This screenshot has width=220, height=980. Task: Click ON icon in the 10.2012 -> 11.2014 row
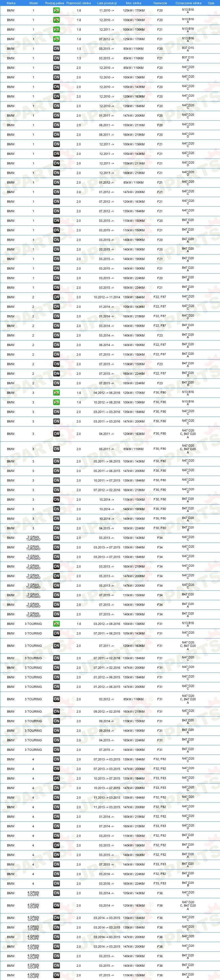tap(56, 297)
